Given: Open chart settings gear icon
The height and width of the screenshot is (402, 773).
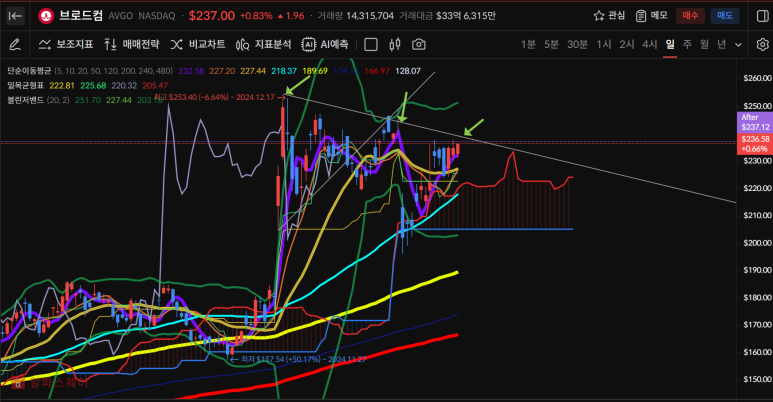Looking at the screenshot, I should [762, 44].
